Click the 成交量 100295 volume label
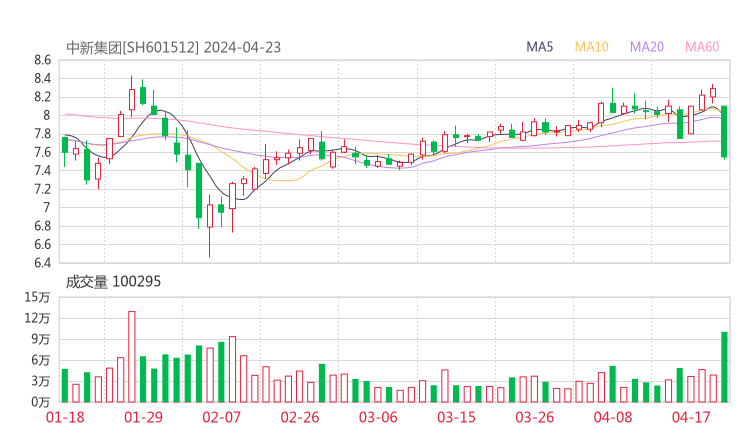This screenshot has width=740, height=440. point(113,282)
